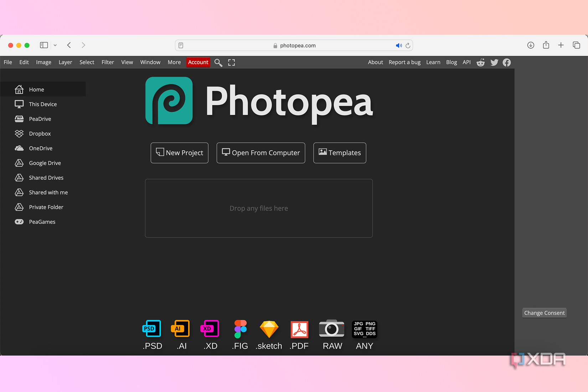Click the ANY formats icon
588x392 pixels.
365,329
